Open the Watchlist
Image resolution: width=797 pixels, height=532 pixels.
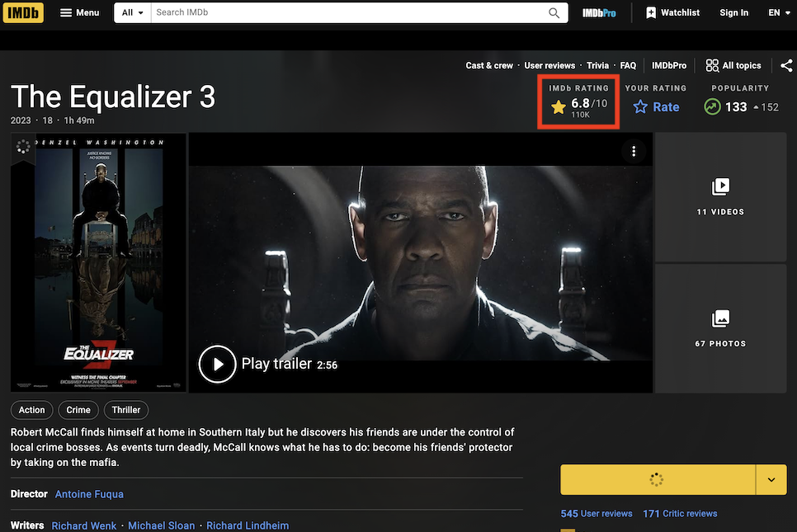coord(672,12)
